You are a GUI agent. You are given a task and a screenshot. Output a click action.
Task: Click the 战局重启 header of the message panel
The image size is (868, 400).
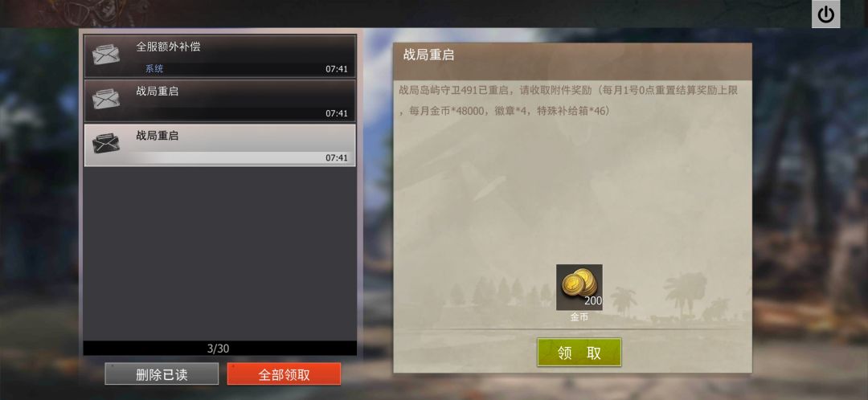coord(428,55)
